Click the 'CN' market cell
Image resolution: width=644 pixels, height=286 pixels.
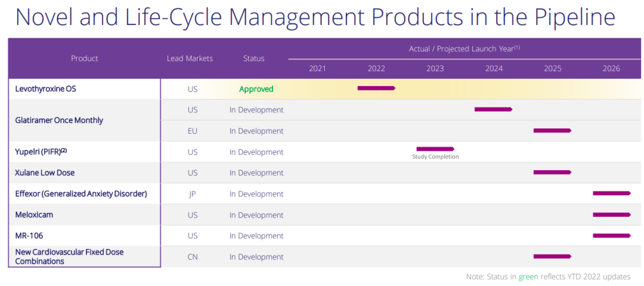(x=193, y=257)
